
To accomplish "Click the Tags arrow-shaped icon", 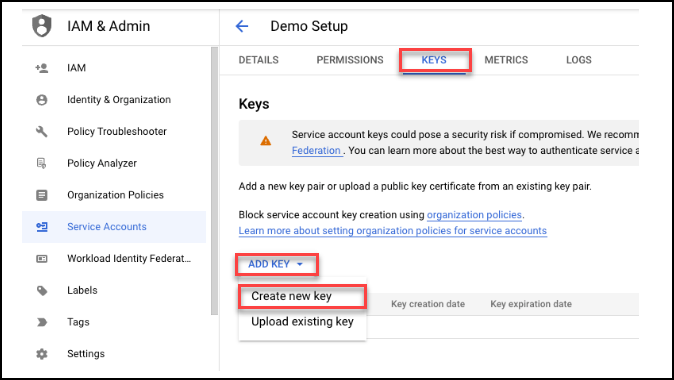I will click(42, 322).
